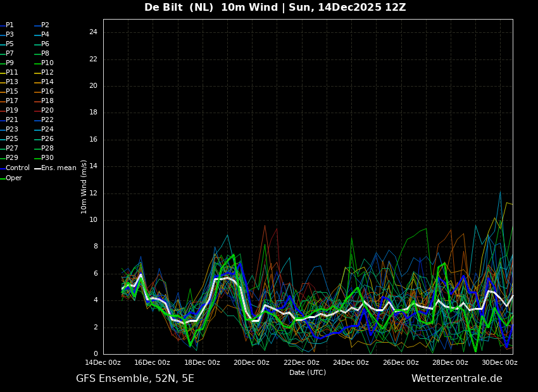Click the P22 legend label
538x392 pixels.
point(47,120)
